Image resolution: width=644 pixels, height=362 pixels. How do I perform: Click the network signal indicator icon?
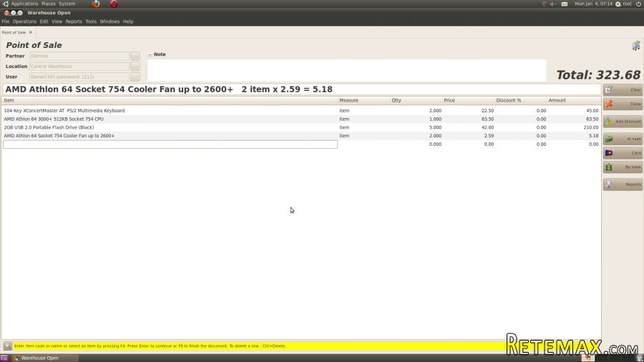543,4
